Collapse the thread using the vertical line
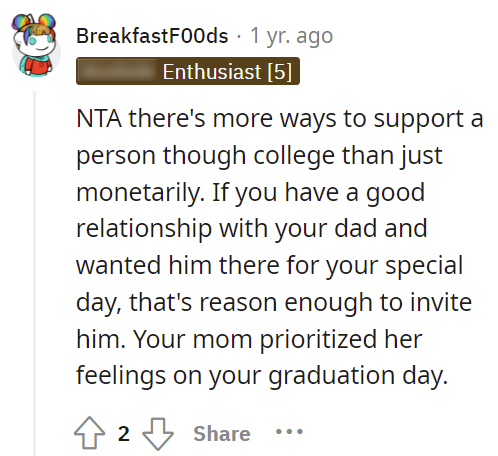The width and height of the screenshot is (498, 456). [34, 273]
